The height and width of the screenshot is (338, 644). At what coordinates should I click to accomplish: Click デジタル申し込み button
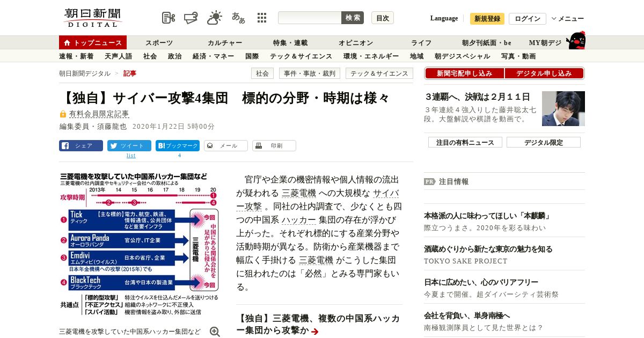coord(544,74)
